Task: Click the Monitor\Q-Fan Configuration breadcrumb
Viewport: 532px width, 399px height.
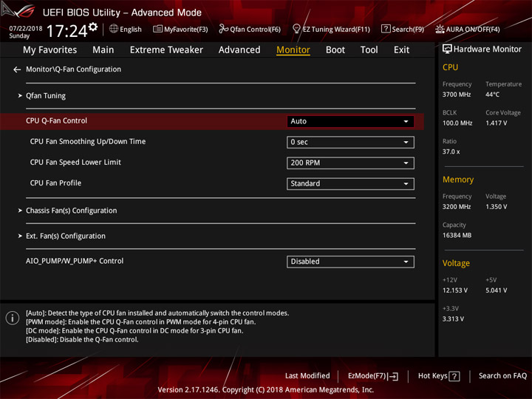Action: pyautogui.click(x=74, y=69)
